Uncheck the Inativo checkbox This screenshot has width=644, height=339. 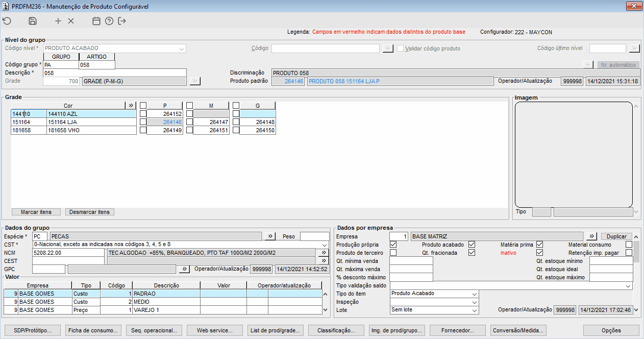click(539, 252)
